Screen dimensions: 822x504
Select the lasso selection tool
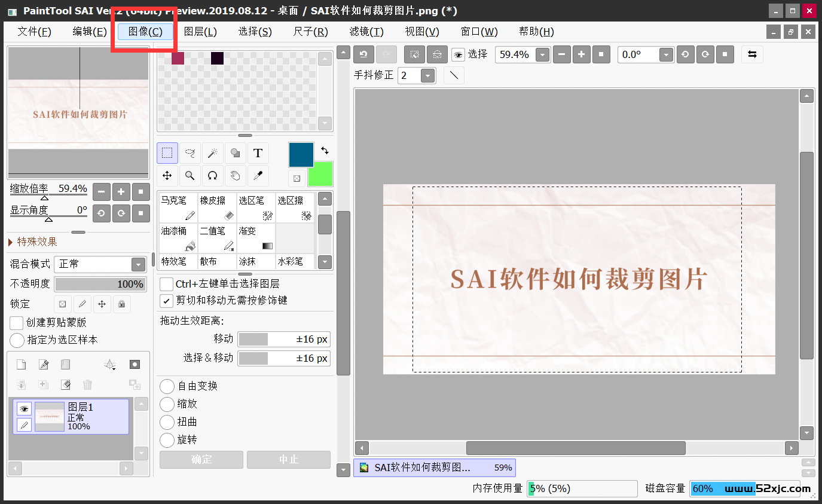(190, 153)
